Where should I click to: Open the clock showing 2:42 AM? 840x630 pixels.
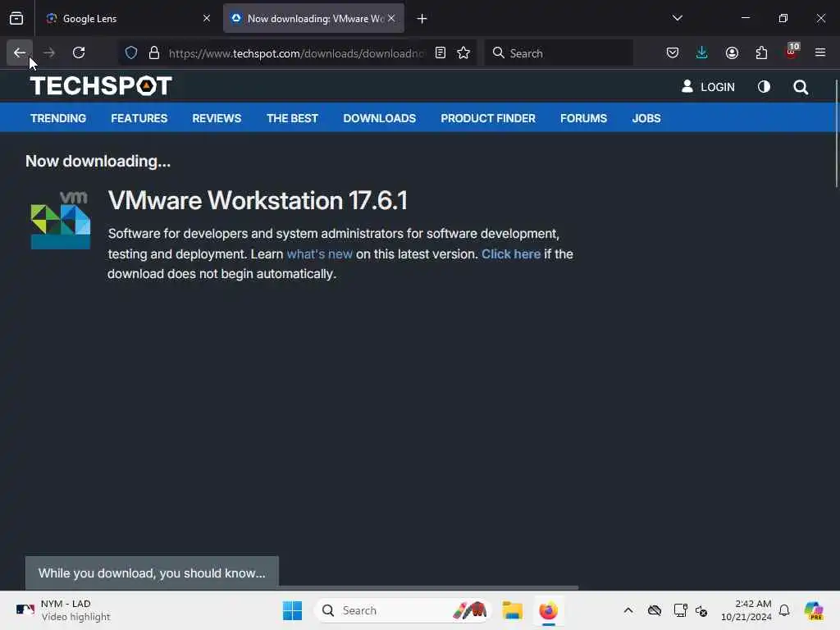pos(746,610)
